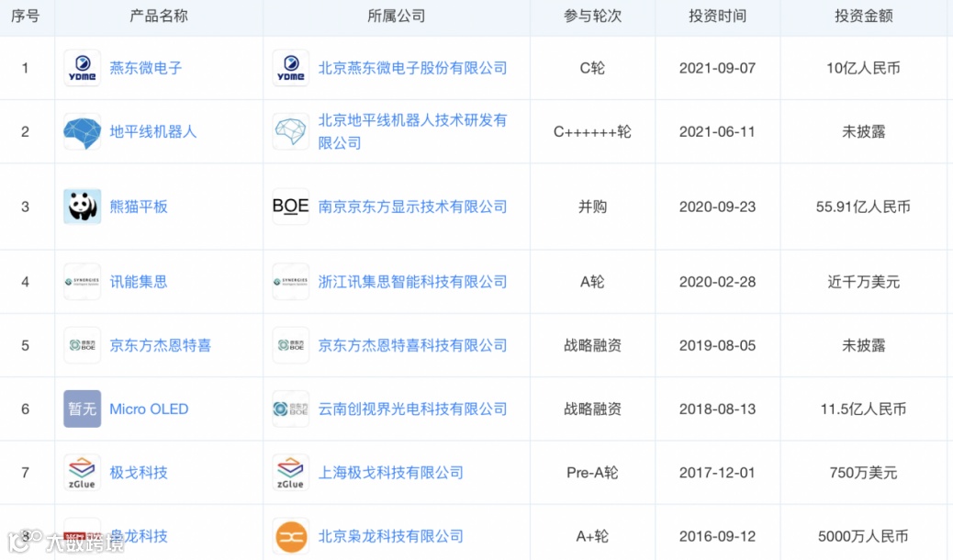This screenshot has width=953, height=560.
Task: Open the Micro OLED product link
Action: (149, 409)
